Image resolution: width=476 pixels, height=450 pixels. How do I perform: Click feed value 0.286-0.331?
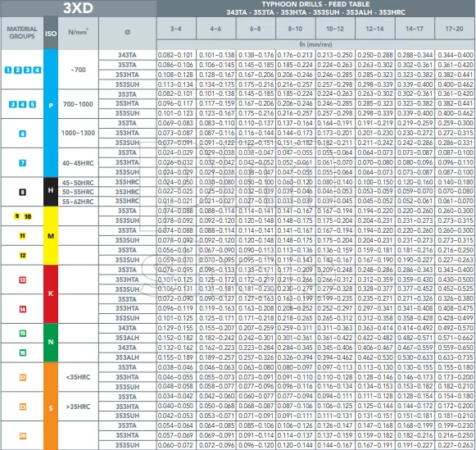click(x=456, y=143)
